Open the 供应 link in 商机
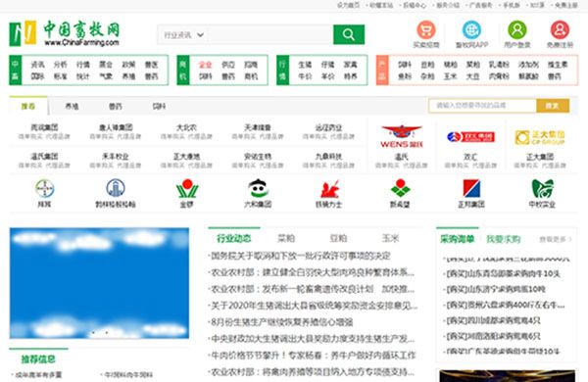 point(228,65)
